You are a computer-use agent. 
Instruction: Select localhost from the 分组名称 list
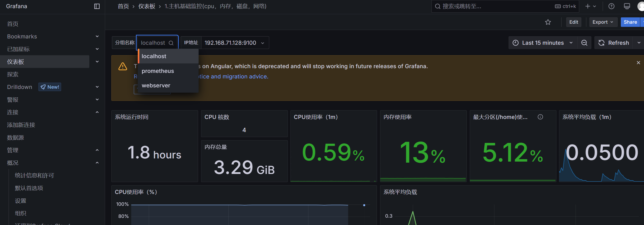(x=168, y=56)
